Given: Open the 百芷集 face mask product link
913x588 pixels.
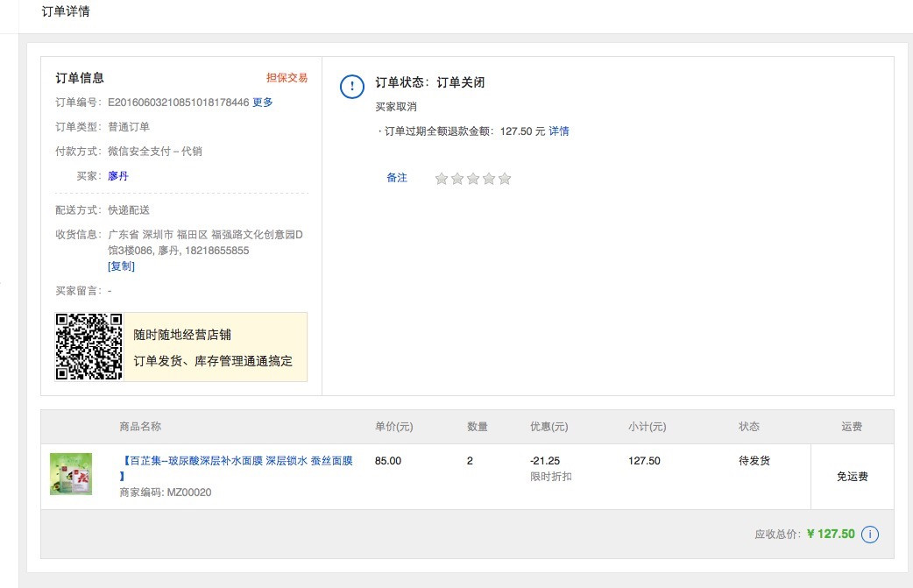Looking at the screenshot, I should [237, 468].
